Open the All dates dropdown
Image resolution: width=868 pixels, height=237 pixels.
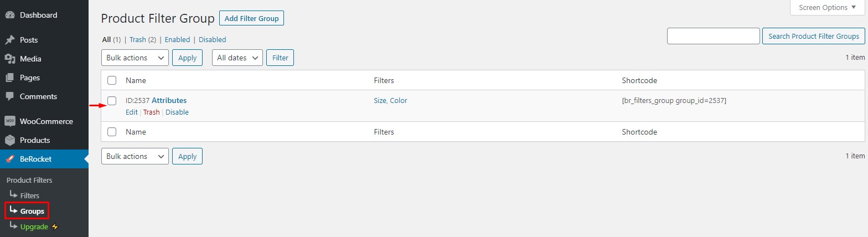coord(237,58)
